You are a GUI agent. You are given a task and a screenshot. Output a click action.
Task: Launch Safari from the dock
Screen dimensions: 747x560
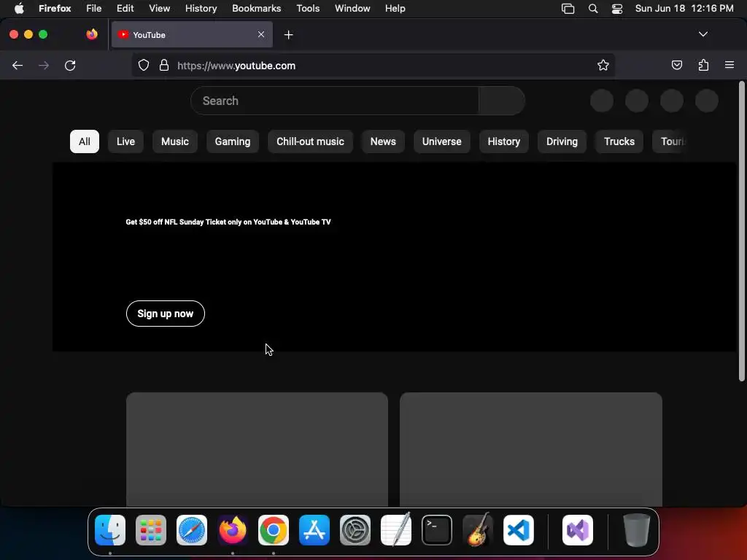pos(192,530)
